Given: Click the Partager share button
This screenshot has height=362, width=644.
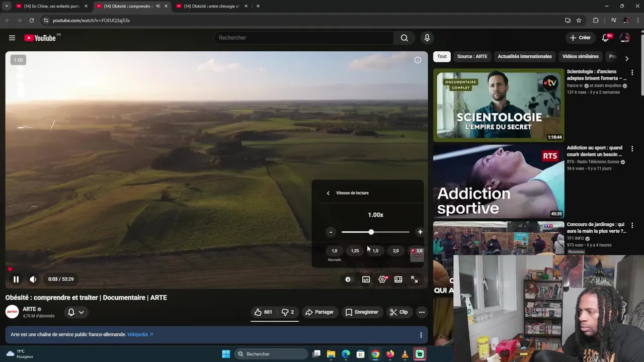Looking at the screenshot, I should coord(319,312).
